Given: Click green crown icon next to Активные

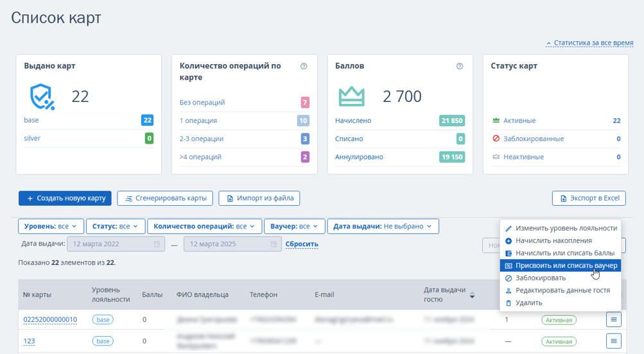Looking at the screenshot, I should coord(496,121).
